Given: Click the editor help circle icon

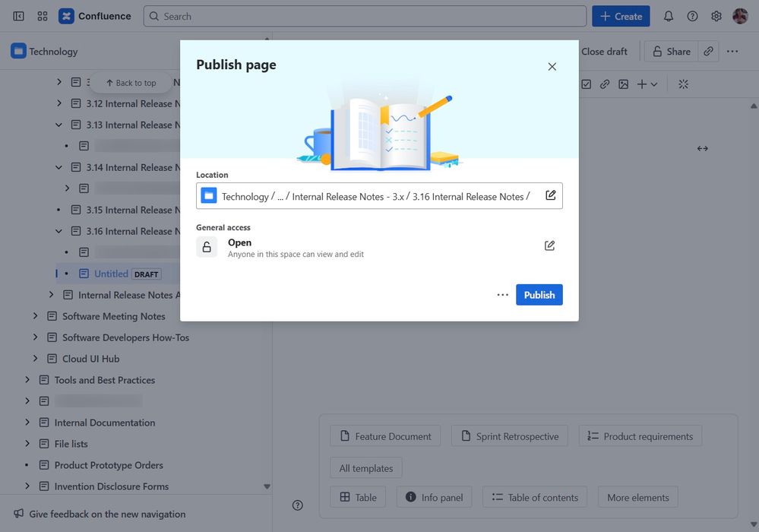Looking at the screenshot, I should click(x=298, y=505).
